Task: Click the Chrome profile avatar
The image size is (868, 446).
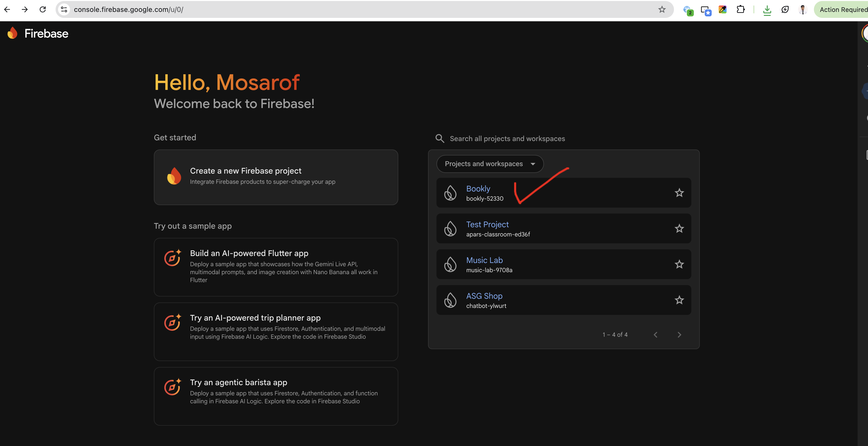Action: 803,9
